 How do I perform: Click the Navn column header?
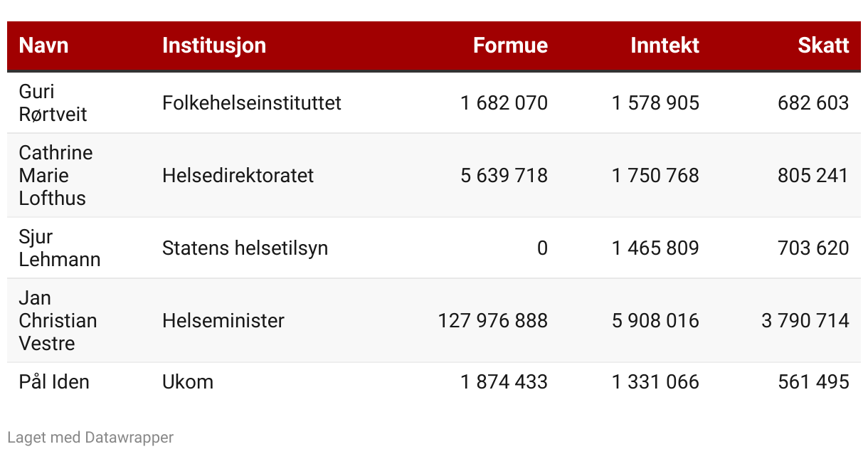(44, 46)
